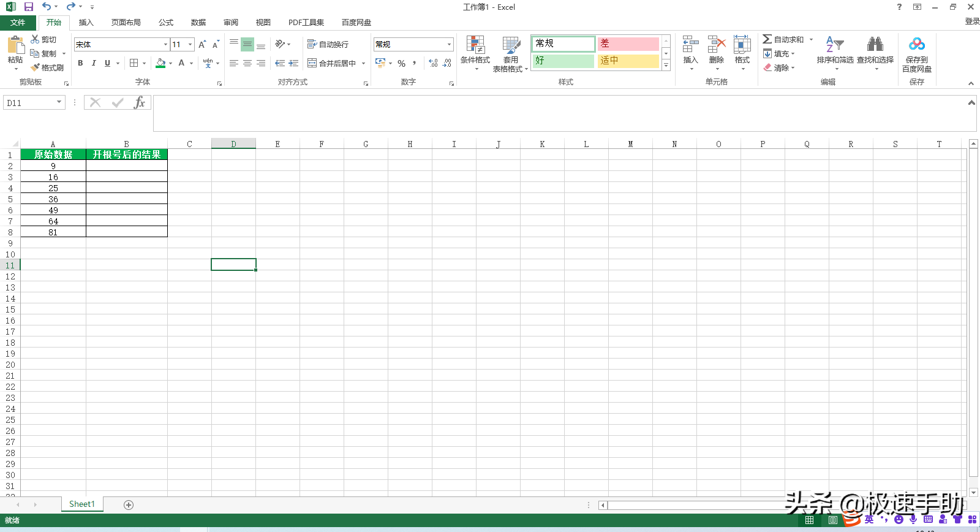
Task: Apply borders with the border grid icon
Action: 134,63
